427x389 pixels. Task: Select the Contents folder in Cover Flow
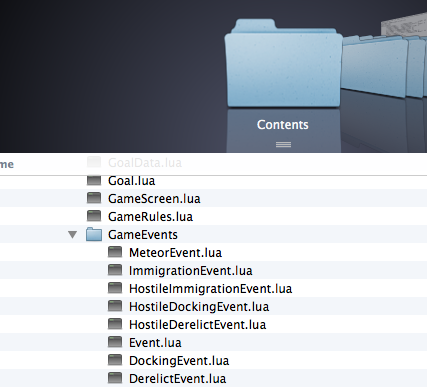(283, 63)
